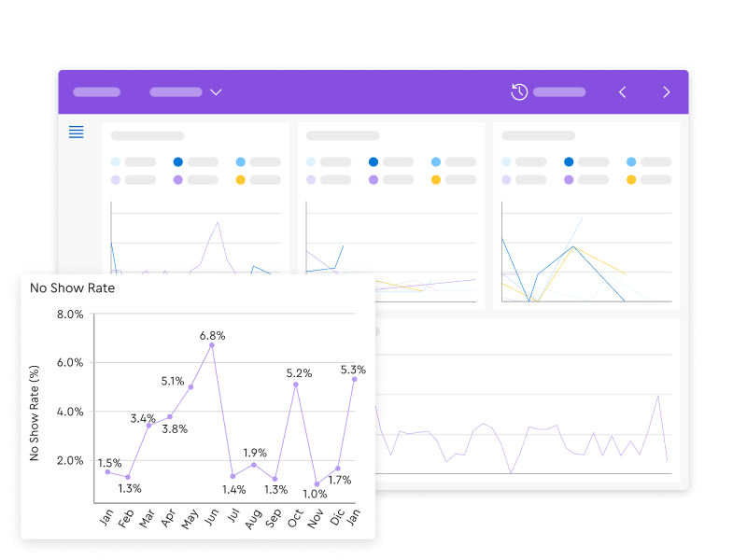The width and height of the screenshot is (747, 560).
Task: Select the 5.1% data point for May
Action: (x=191, y=387)
